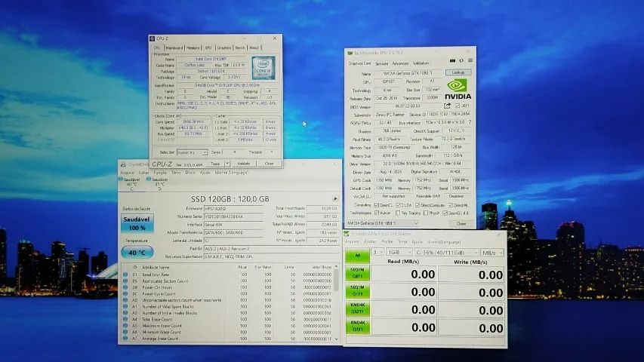Switch to the Mainboard tab in CPU-Z
This screenshot has width=644, height=362.
coord(174,48)
